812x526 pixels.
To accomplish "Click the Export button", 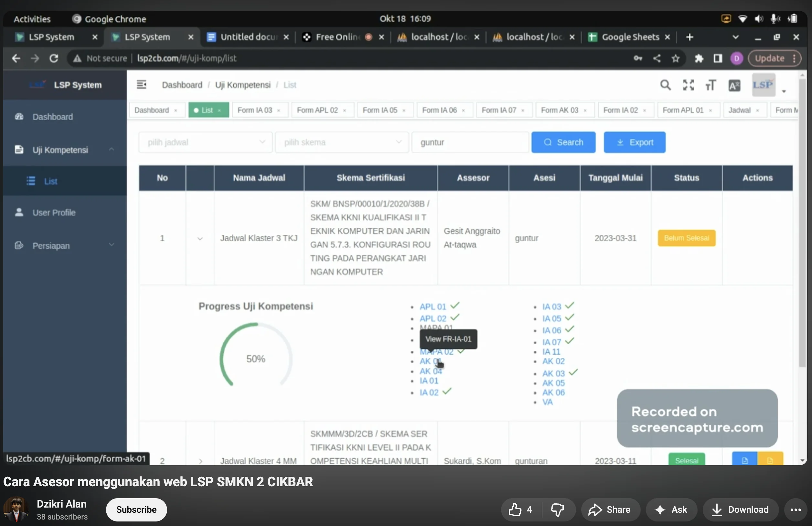I will pyautogui.click(x=635, y=142).
